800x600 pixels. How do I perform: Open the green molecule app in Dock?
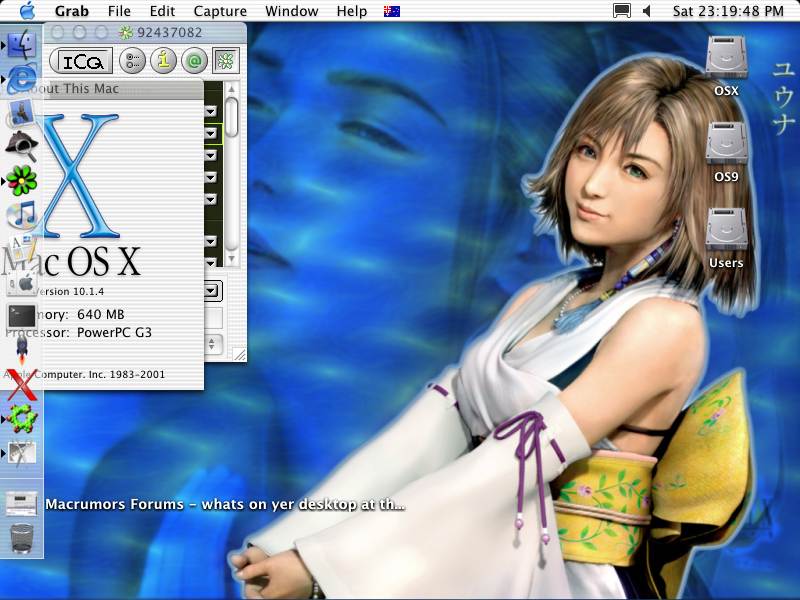pyautogui.click(x=21, y=418)
